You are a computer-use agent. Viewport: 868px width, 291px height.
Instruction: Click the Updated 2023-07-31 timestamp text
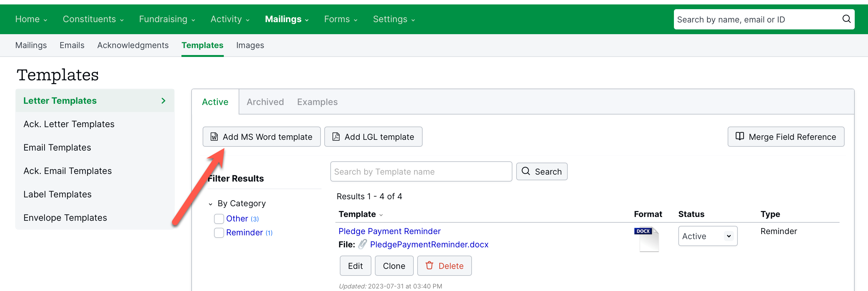[x=390, y=286]
